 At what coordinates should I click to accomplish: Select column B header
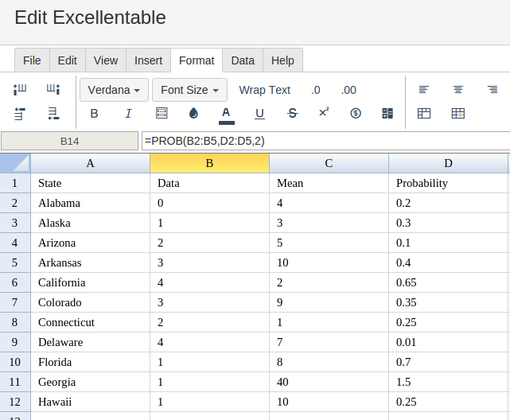(x=209, y=163)
